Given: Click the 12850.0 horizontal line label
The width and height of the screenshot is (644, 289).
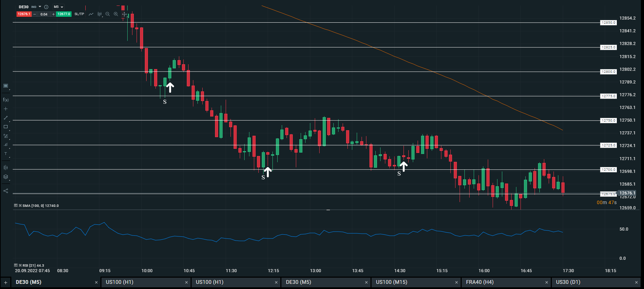Looking at the screenshot, I should pyautogui.click(x=609, y=23).
